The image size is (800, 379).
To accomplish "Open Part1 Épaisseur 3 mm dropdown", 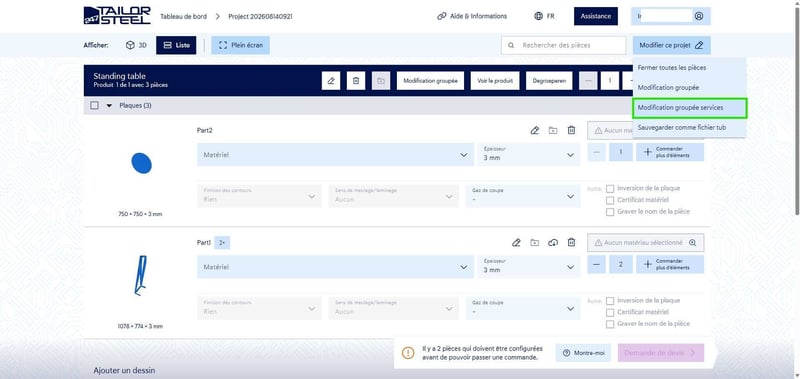I will coord(529,267).
